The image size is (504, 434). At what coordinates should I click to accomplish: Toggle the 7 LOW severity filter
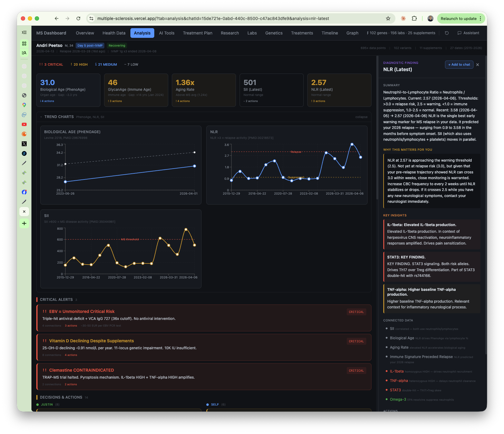(131, 64)
